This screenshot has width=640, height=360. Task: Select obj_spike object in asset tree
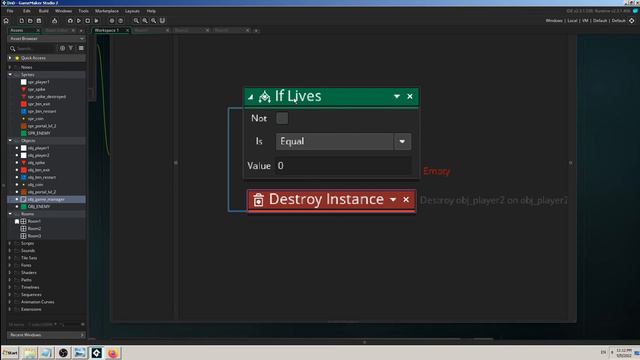coord(36,163)
